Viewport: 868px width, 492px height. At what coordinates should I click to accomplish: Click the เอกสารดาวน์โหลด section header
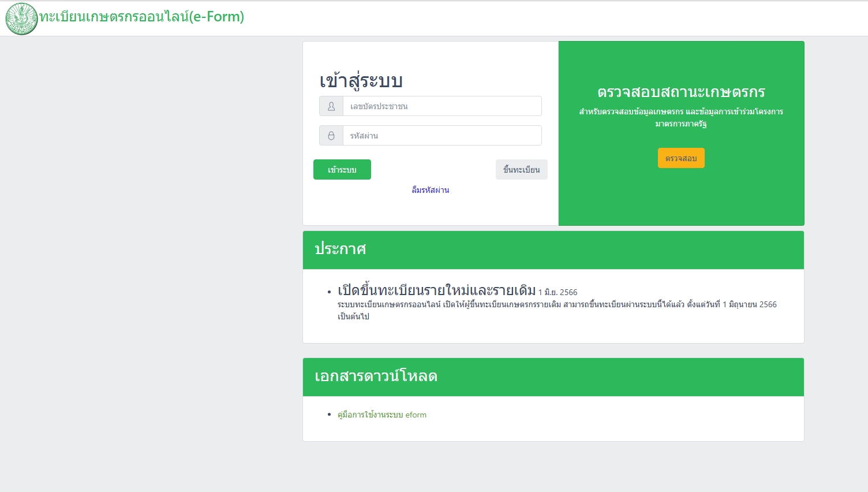(553, 377)
